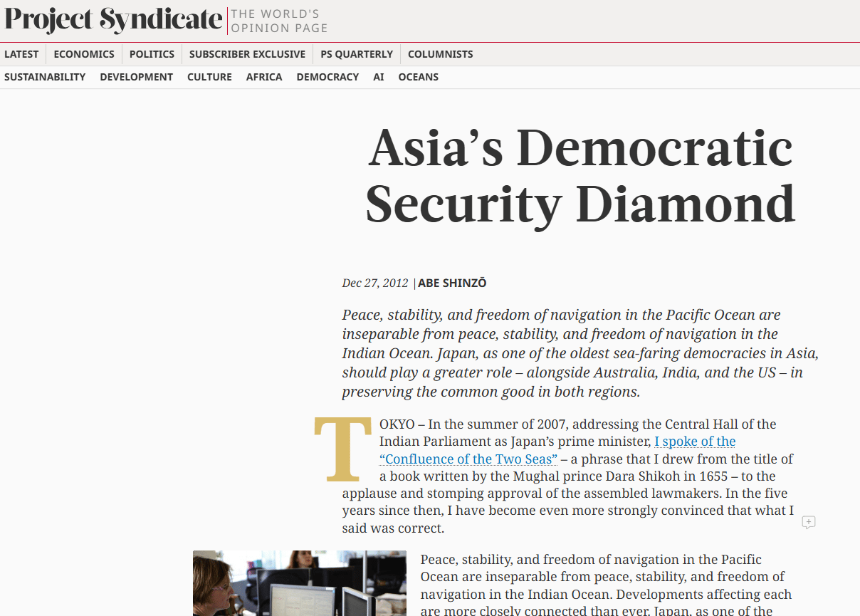Image resolution: width=860 pixels, height=616 pixels.
Task: Open the OCEANS topic
Action: click(419, 77)
